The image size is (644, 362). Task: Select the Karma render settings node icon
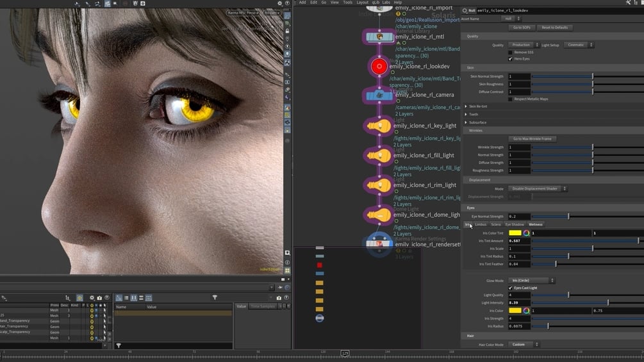click(379, 244)
